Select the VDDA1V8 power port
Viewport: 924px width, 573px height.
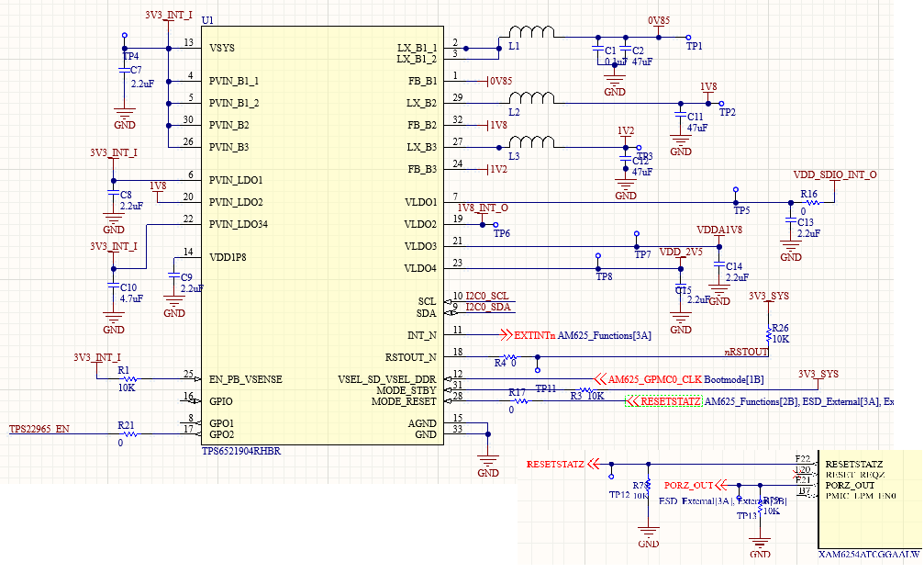click(719, 235)
